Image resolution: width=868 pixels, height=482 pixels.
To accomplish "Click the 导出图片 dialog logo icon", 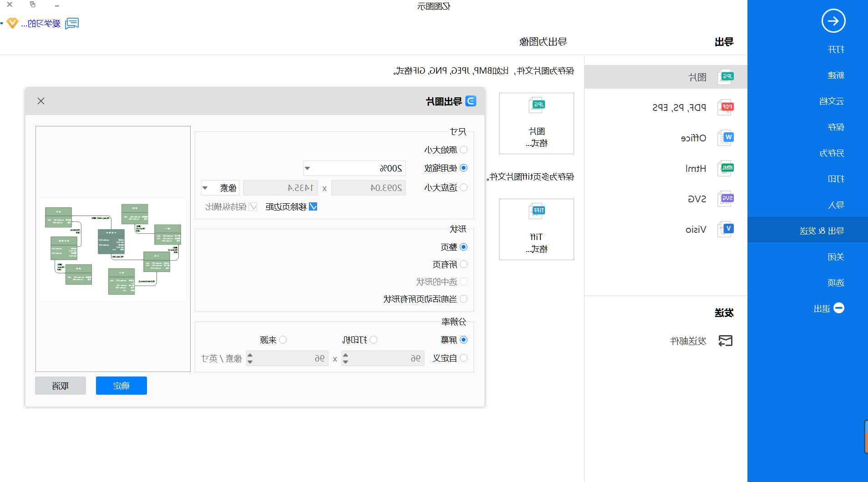I will 471,101.
